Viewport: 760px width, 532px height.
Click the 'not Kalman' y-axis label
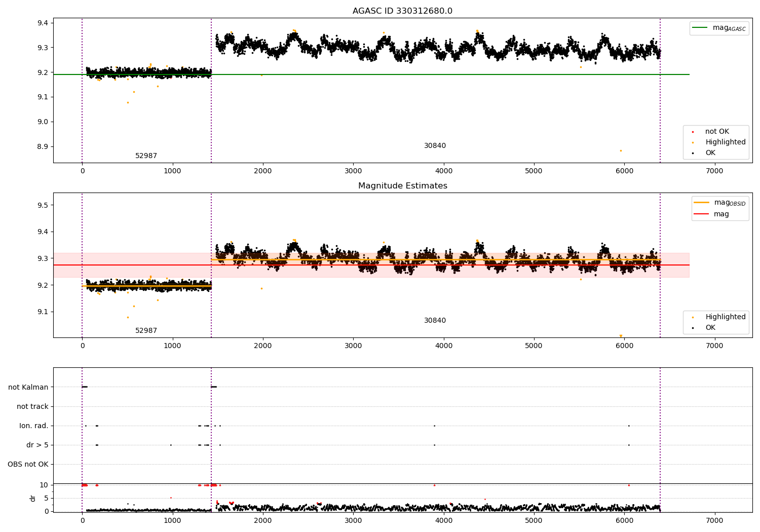[x=28, y=387]
